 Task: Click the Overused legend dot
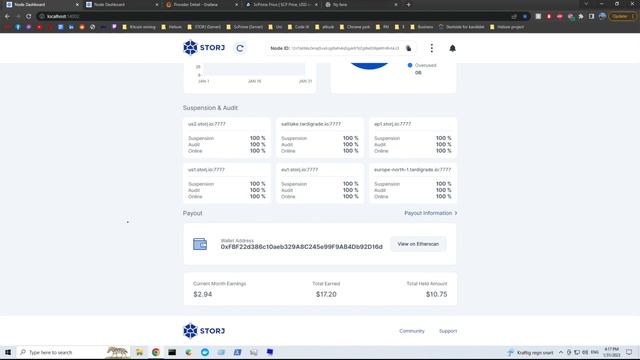(x=410, y=65)
